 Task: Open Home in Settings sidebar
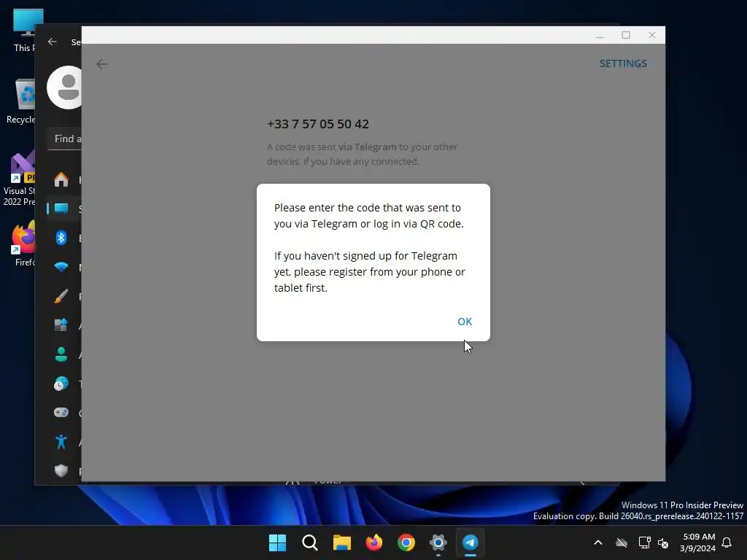(x=61, y=180)
